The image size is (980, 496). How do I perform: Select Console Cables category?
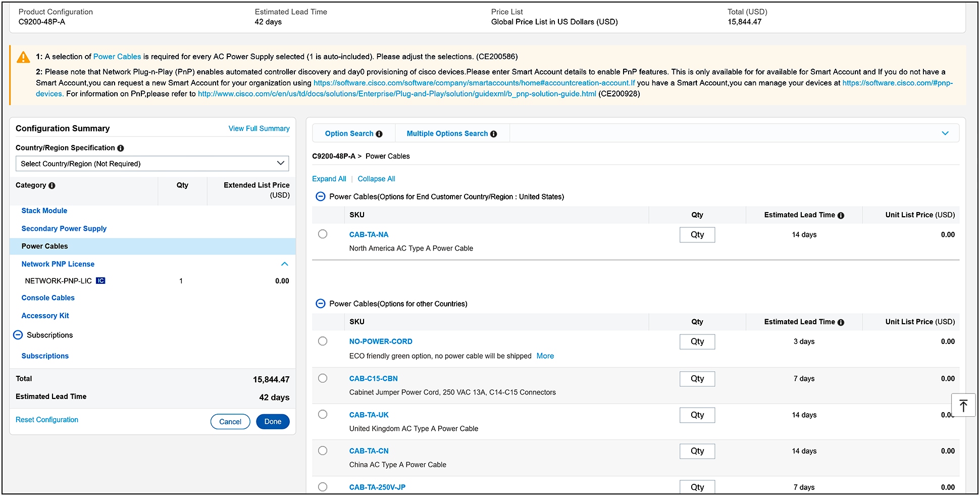pyautogui.click(x=48, y=298)
